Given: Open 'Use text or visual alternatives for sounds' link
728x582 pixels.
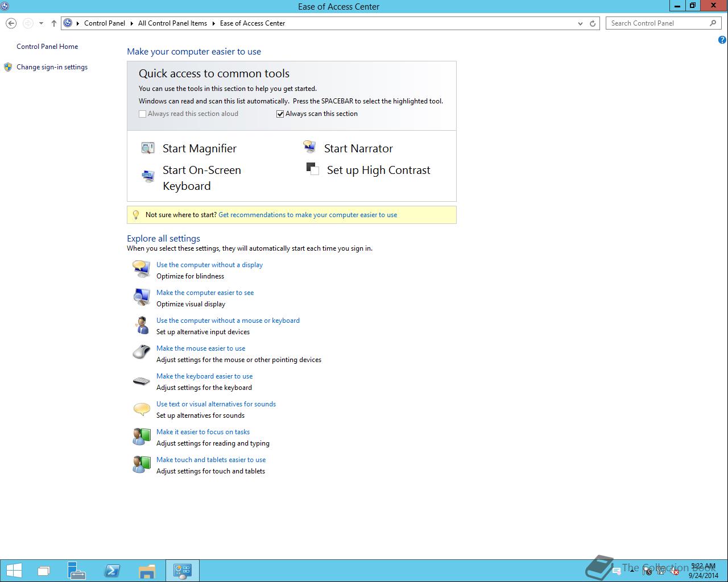Looking at the screenshot, I should coord(216,404).
